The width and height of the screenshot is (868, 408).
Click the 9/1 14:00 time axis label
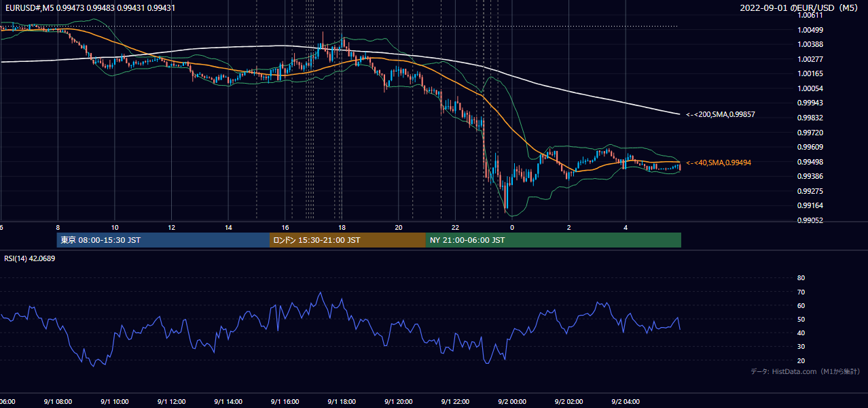(x=228, y=402)
